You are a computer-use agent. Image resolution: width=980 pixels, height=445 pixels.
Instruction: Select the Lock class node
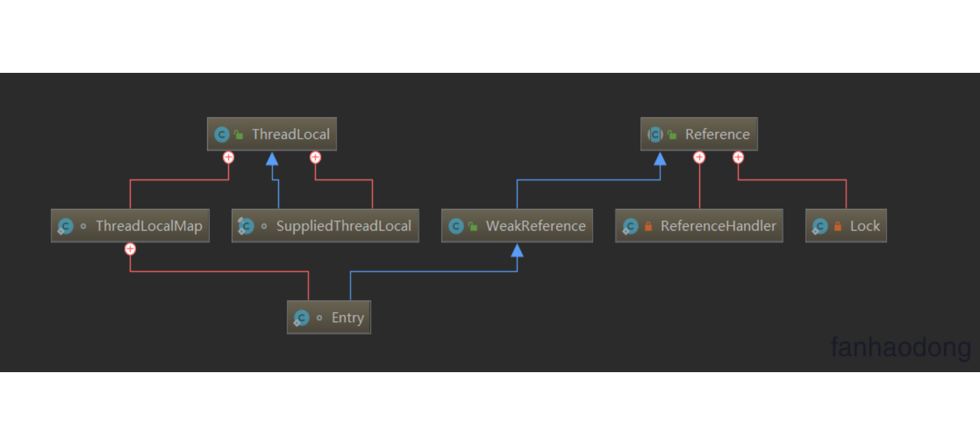click(x=846, y=226)
